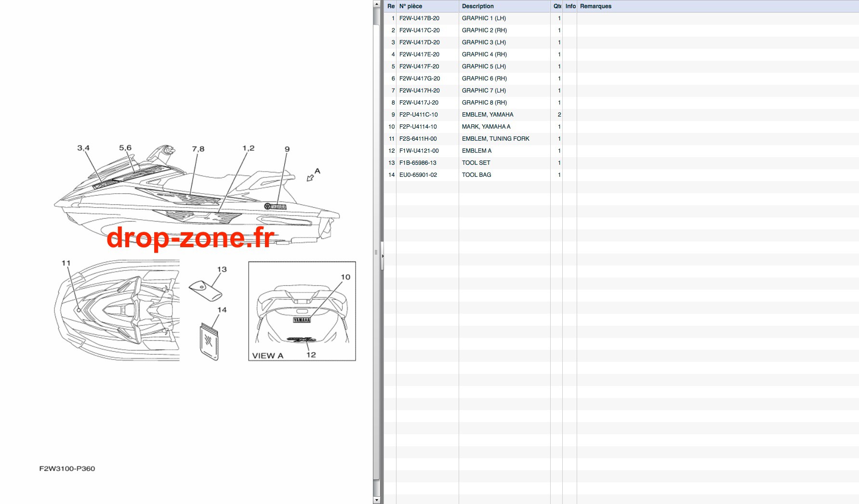Click the tool set illustration labeled 13
This screenshot has width=859, height=504.
pyautogui.click(x=205, y=291)
